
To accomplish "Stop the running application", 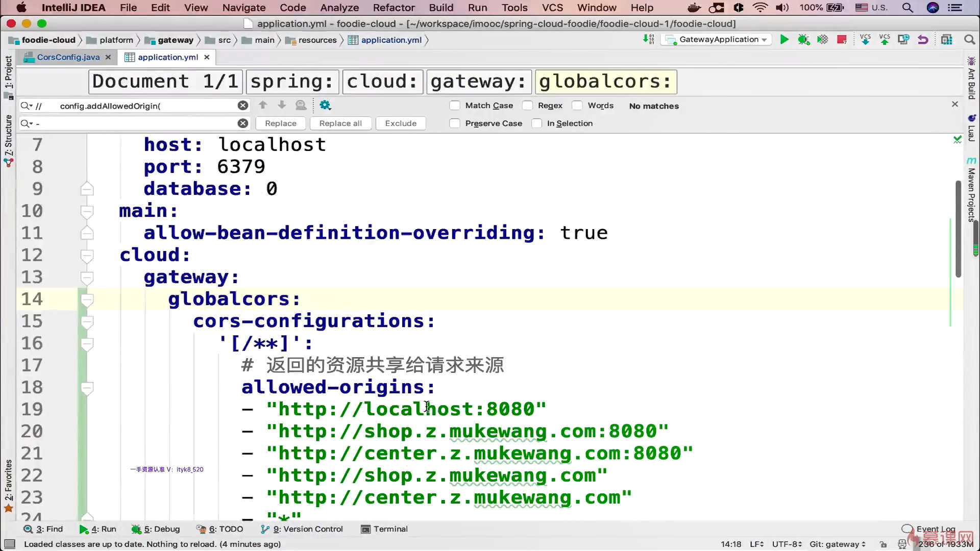I will 842,40.
